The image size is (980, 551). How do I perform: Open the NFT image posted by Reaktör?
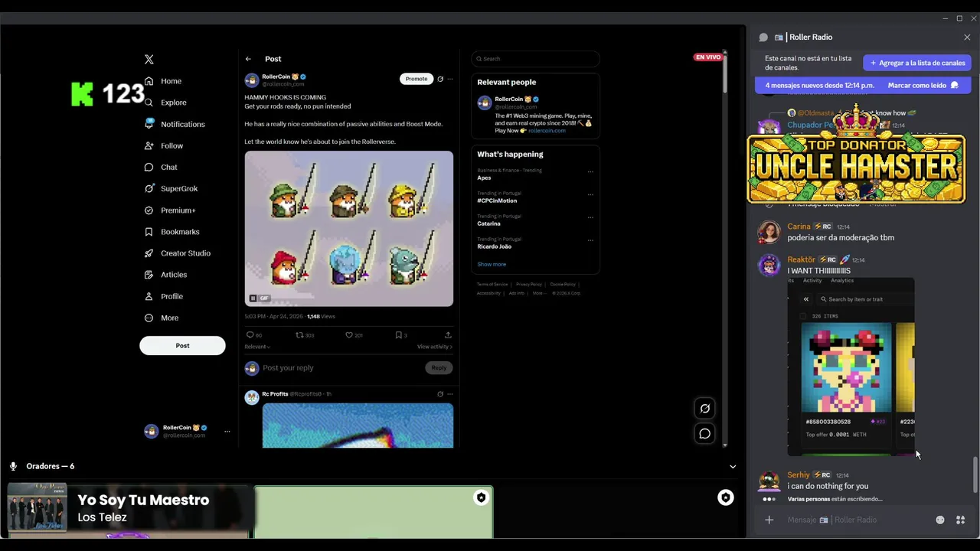[851, 367]
